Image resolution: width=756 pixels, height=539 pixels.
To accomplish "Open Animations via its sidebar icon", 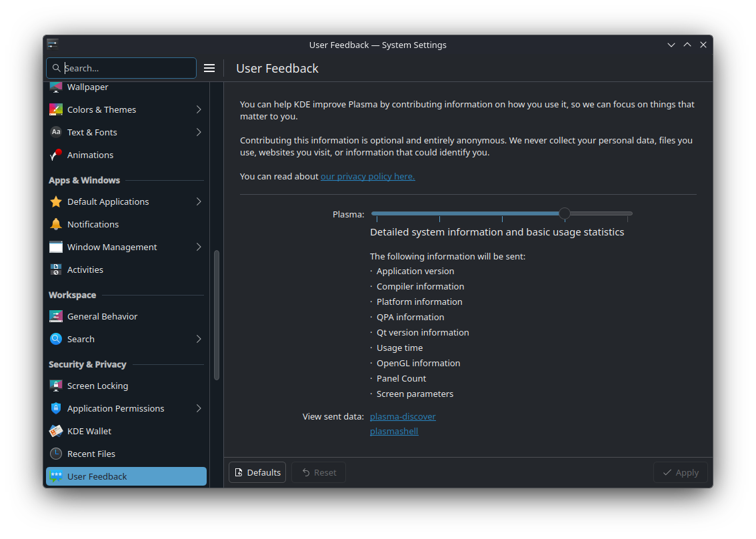I will [x=56, y=155].
